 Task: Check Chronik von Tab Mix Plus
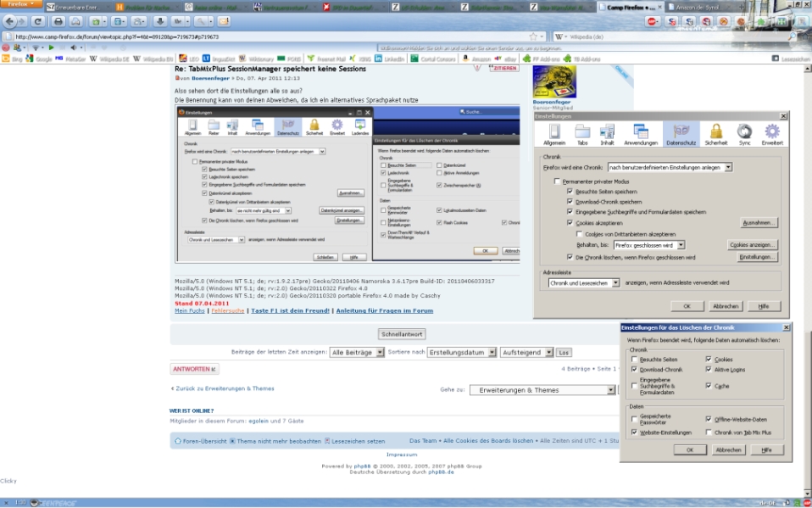pos(709,432)
